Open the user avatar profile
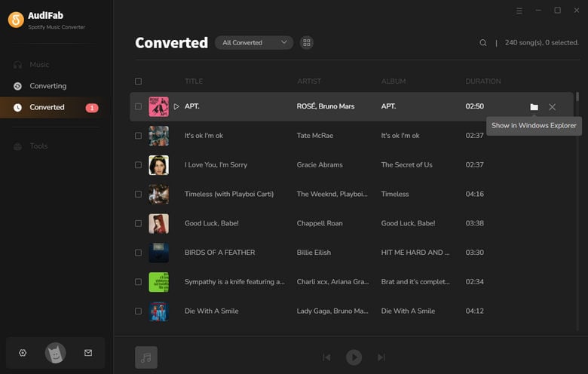The height and width of the screenshot is (374, 588). point(56,353)
